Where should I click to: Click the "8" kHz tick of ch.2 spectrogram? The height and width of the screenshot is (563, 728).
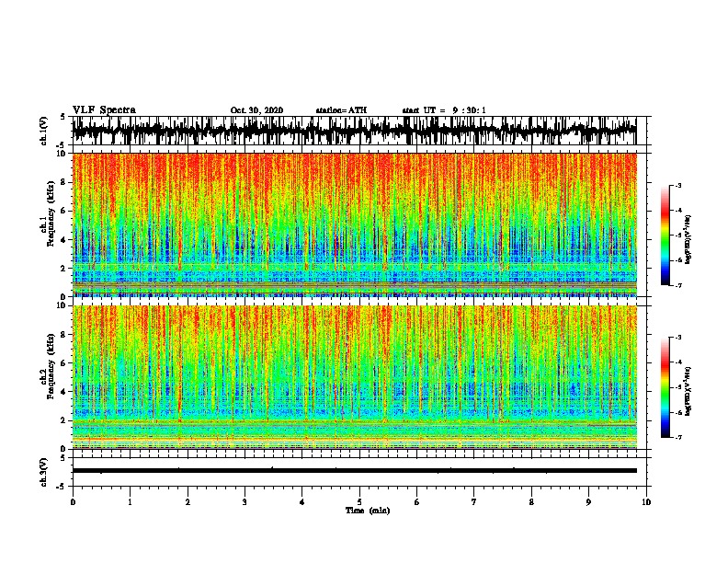point(64,335)
